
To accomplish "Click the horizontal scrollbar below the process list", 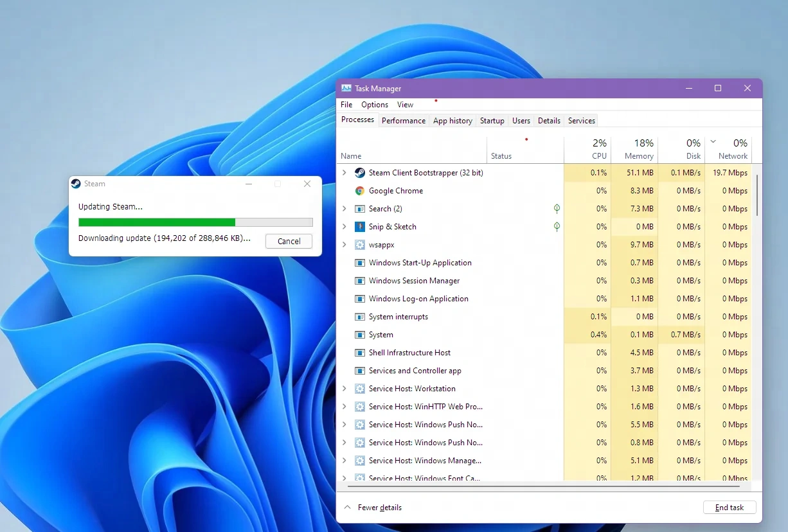I will tap(545, 486).
